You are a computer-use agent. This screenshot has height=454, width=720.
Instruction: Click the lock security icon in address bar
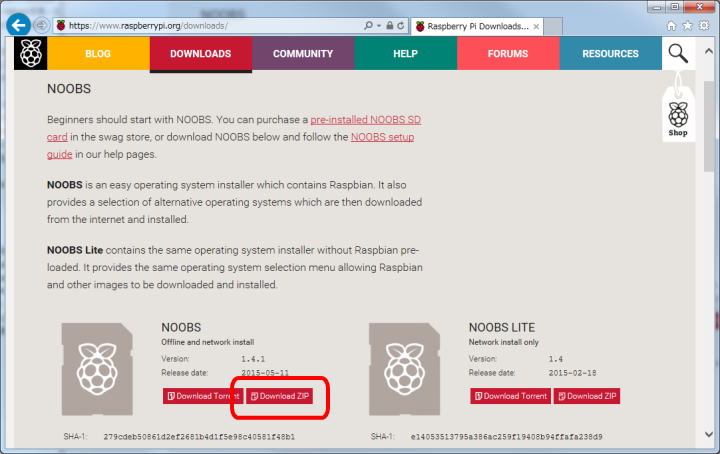pos(389,26)
